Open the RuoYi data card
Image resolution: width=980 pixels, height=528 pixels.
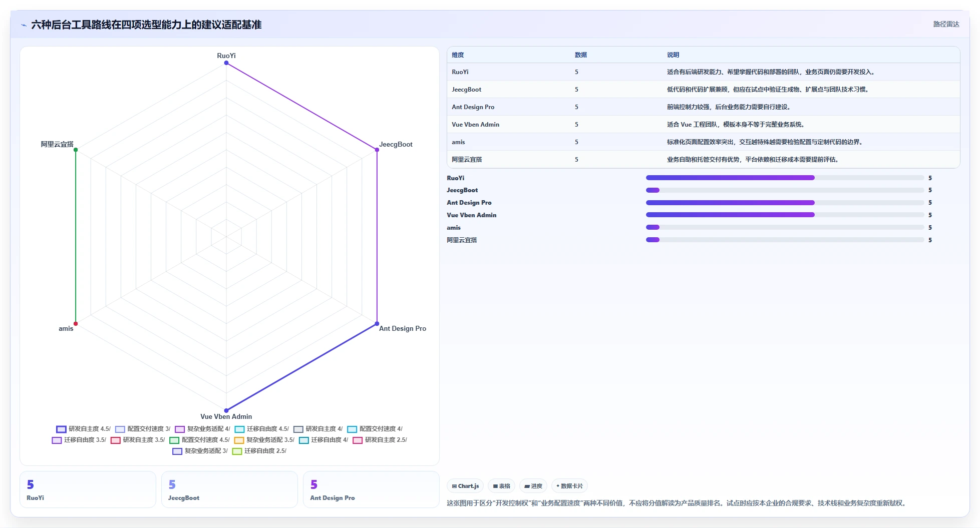[x=88, y=489]
